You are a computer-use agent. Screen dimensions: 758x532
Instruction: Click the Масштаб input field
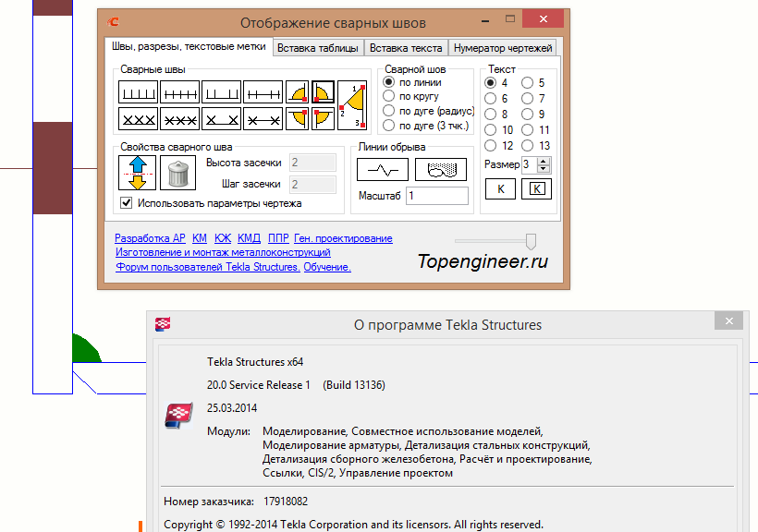437,196
